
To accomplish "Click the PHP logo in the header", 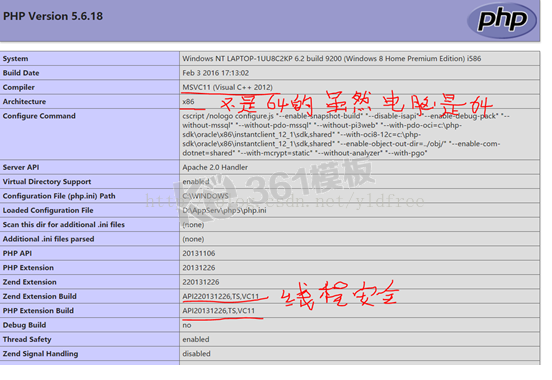I will [502, 20].
